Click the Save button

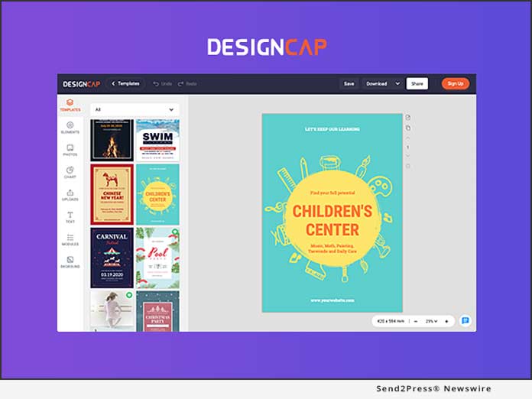pyautogui.click(x=349, y=83)
